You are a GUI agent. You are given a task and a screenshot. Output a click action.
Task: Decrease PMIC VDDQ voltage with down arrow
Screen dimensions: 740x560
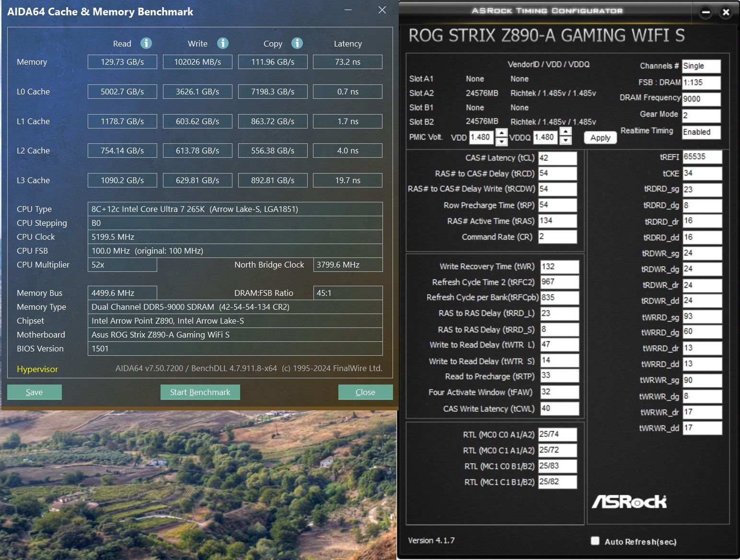[x=566, y=140]
